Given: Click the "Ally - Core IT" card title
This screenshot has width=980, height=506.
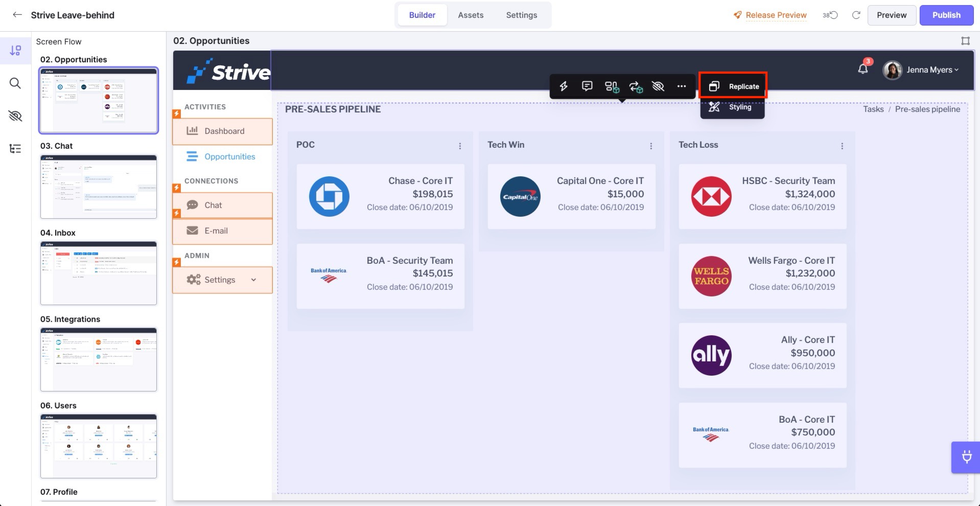Looking at the screenshot, I should coord(808,340).
